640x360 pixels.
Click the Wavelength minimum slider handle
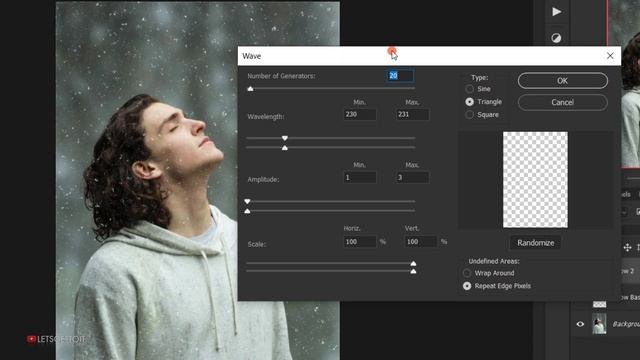(285, 138)
